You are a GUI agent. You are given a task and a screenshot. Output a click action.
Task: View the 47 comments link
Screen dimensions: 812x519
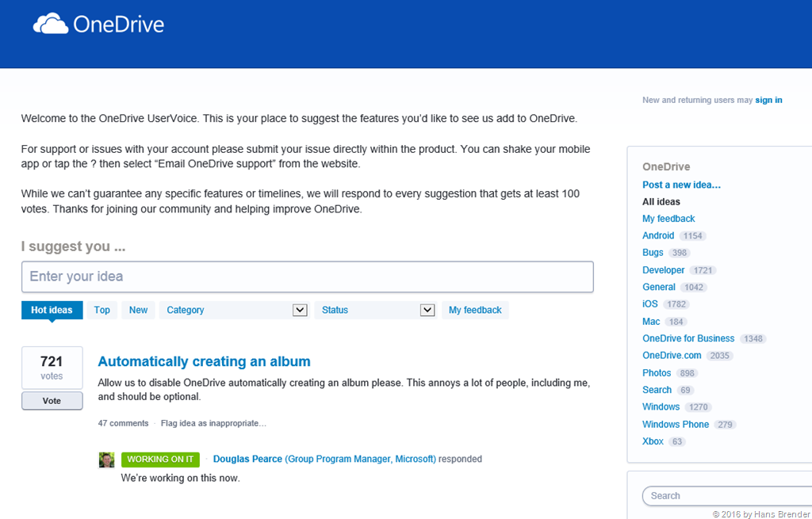tap(123, 423)
